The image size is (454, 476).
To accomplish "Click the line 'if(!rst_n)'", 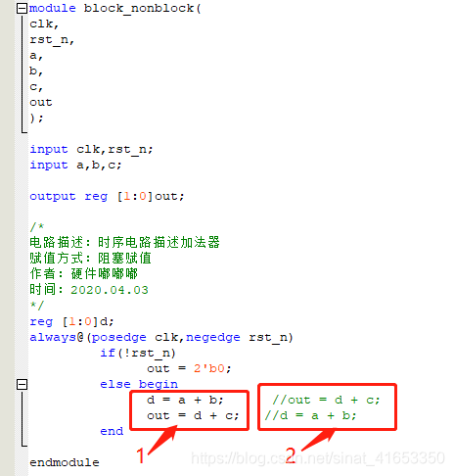I will [138, 353].
